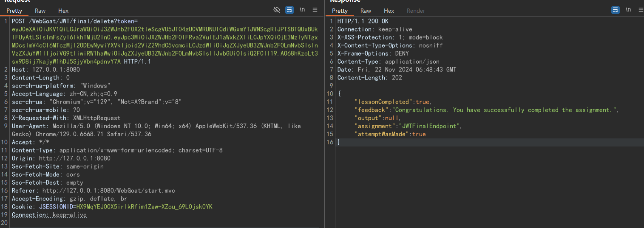Switch to the Hex tab in Response panel
The width and height of the screenshot is (644, 228).
(x=389, y=11)
